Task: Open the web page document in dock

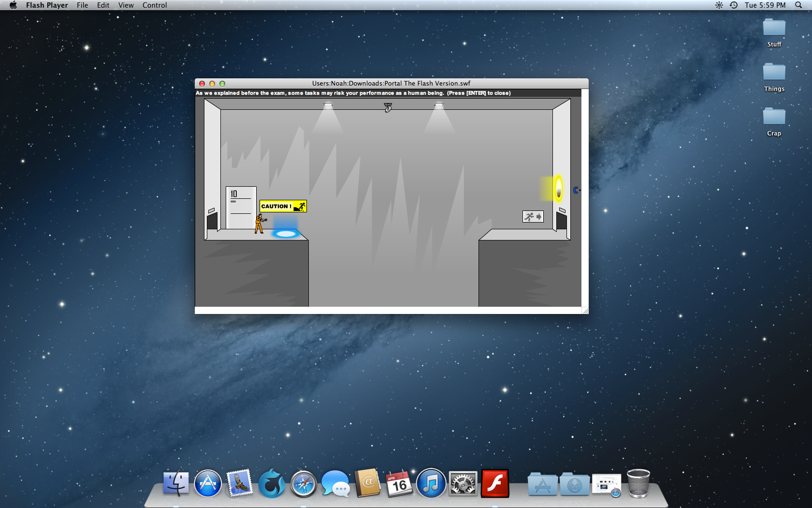Action: pyautogui.click(x=607, y=485)
